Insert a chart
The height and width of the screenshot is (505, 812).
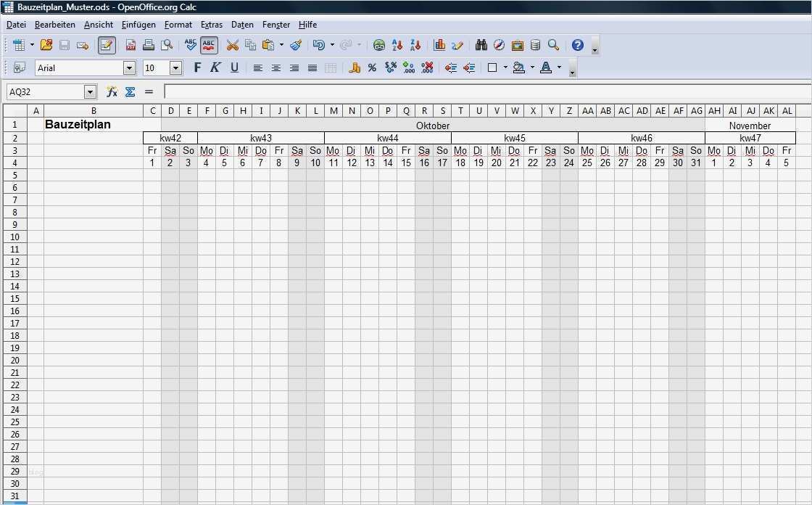(439, 45)
